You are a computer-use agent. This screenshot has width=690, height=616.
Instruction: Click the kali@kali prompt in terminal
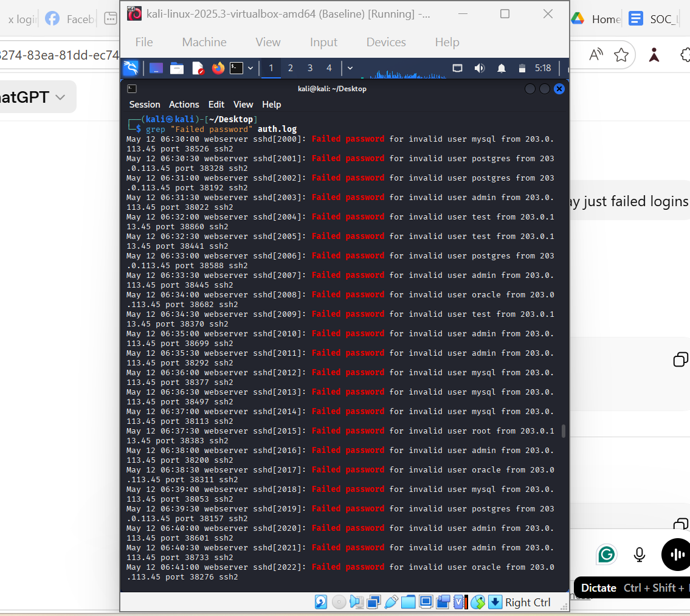click(x=170, y=119)
